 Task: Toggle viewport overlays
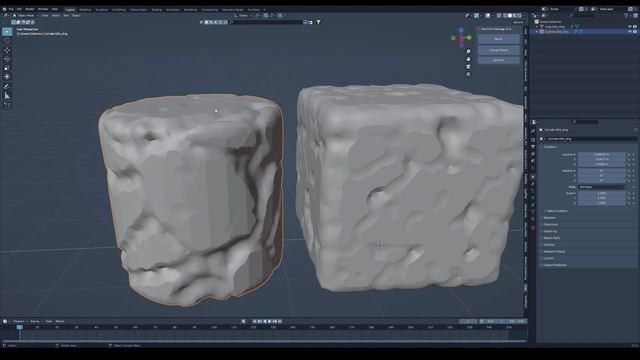[488, 16]
